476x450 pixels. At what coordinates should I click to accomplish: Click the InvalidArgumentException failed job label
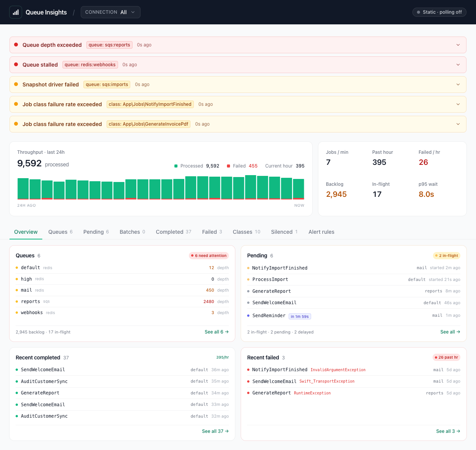click(x=338, y=370)
